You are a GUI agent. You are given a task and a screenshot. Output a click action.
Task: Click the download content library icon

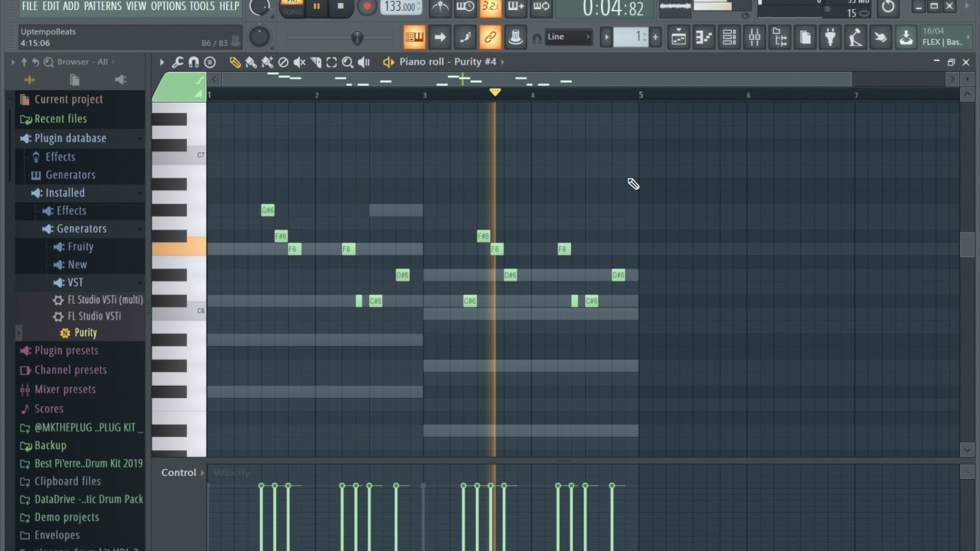(x=906, y=37)
